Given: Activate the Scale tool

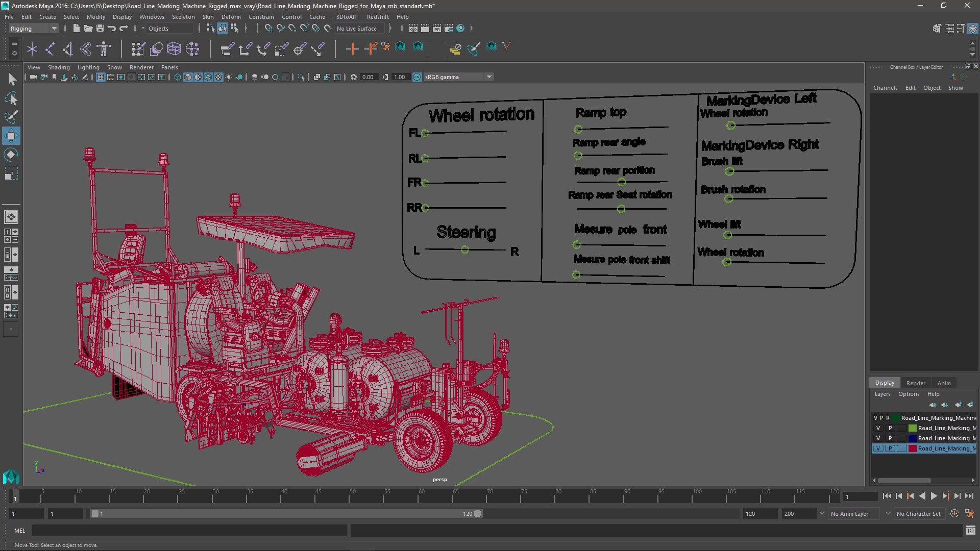Looking at the screenshot, I should tap(11, 173).
